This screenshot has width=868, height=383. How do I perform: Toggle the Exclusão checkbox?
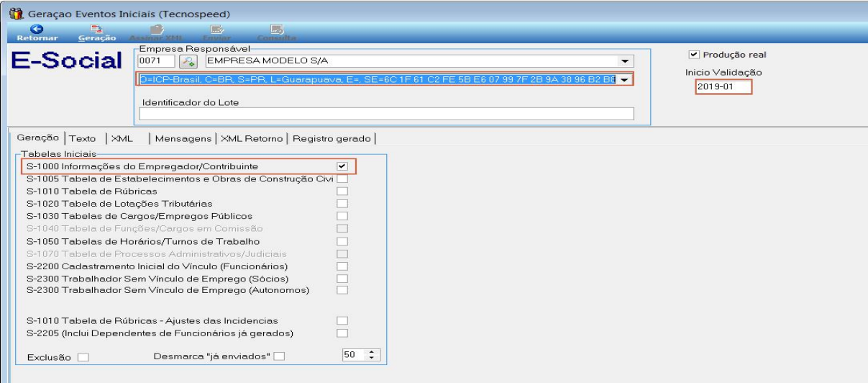[83, 357]
